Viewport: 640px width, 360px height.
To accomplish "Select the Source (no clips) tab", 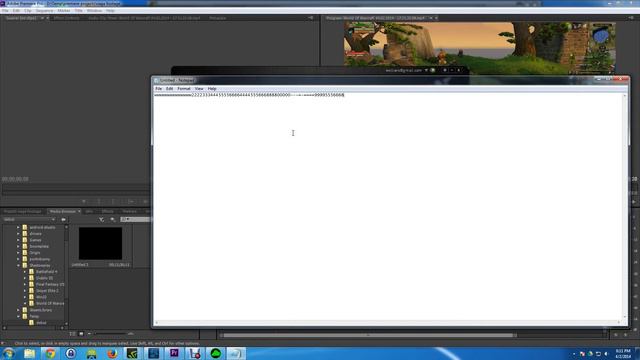I will pos(22,18).
